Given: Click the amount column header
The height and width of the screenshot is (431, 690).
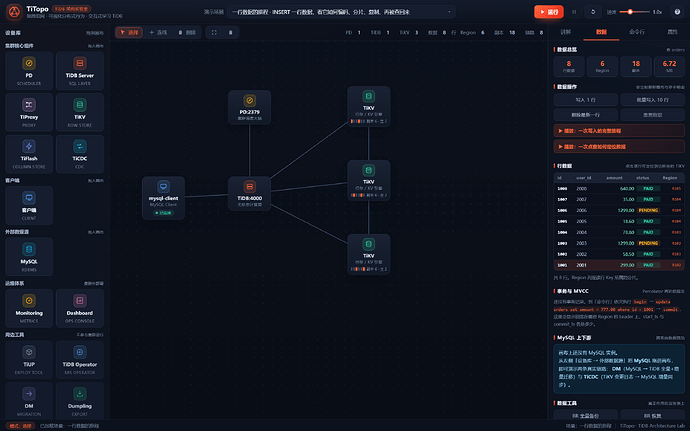Looking at the screenshot, I should point(614,178).
